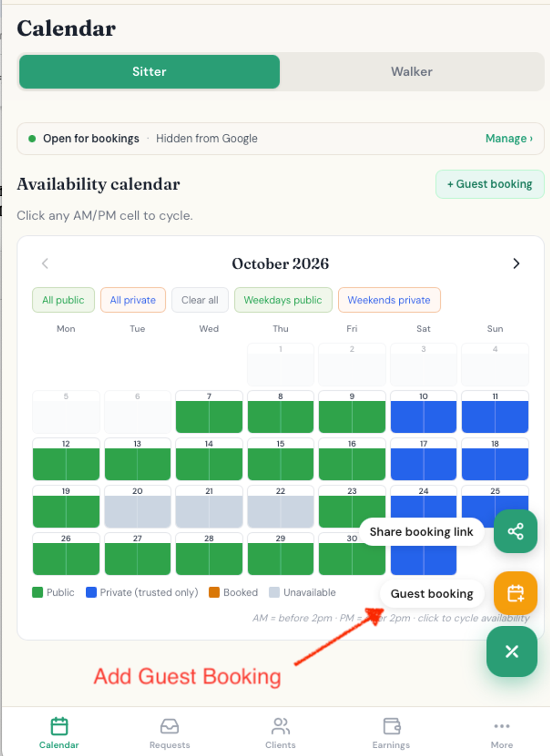Image resolution: width=550 pixels, height=756 pixels.
Task: Open Manage booking settings
Action: (x=509, y=138)
